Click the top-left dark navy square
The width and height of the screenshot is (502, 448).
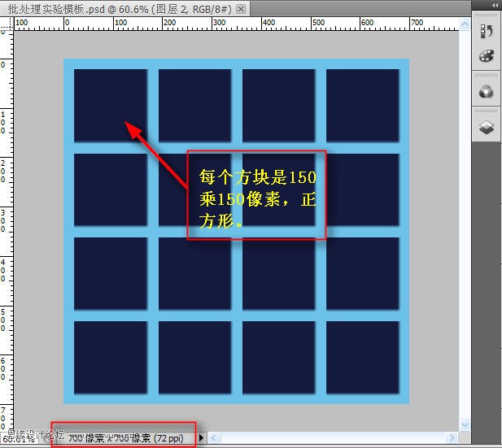110,105
